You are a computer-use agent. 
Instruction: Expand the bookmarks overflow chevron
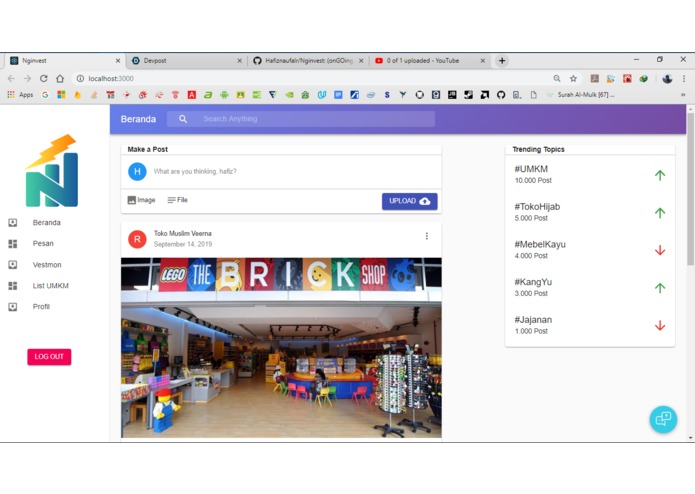[x=683, y=94]
